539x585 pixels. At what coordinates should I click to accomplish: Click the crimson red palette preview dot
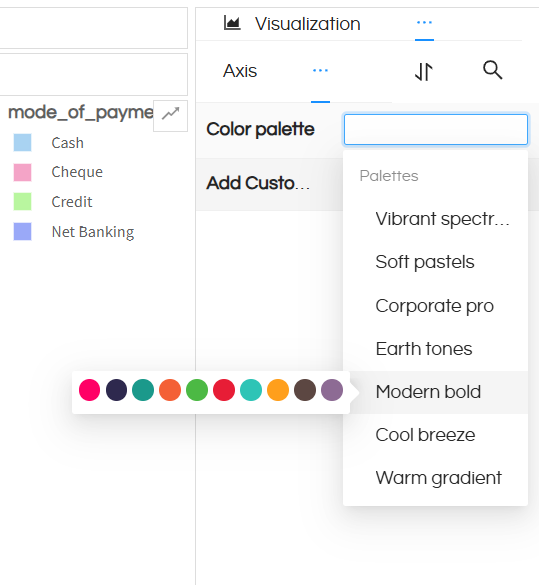coord(224,390)
